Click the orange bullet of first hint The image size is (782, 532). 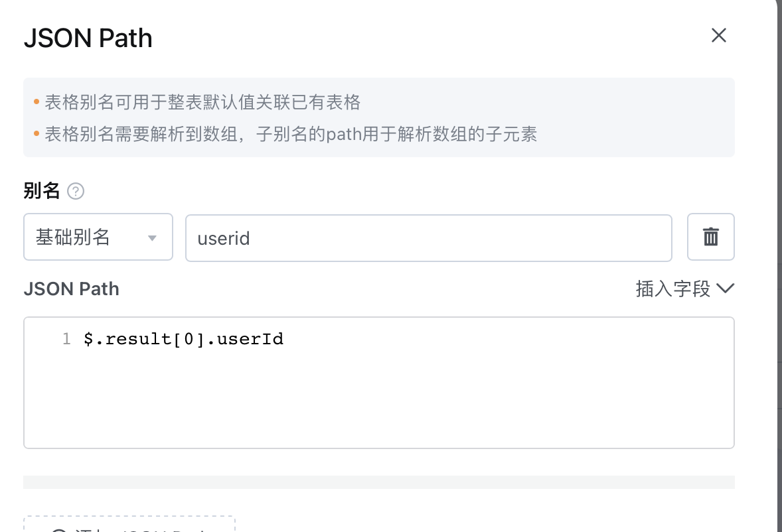[37, 102]
